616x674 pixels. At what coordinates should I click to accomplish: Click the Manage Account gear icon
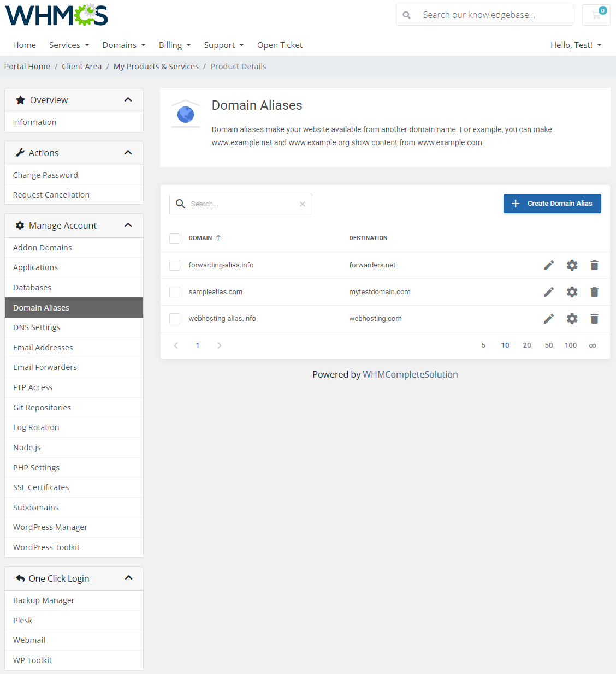click(x=19, y=225)
